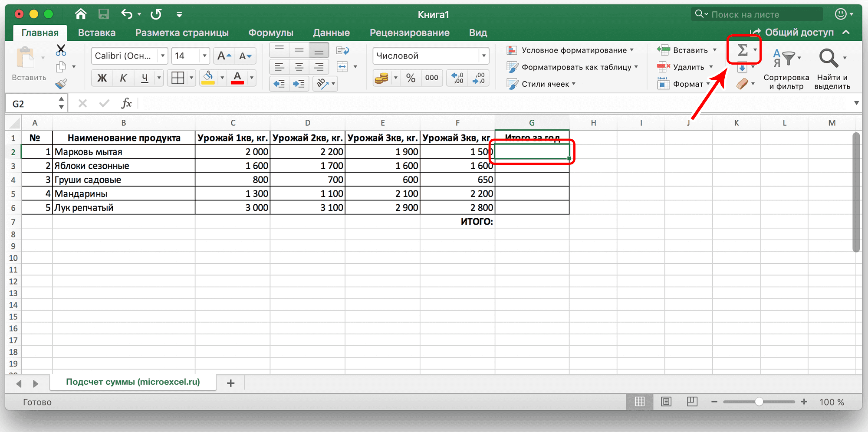Collapse the ribbon using the chevron

[845, 32]
